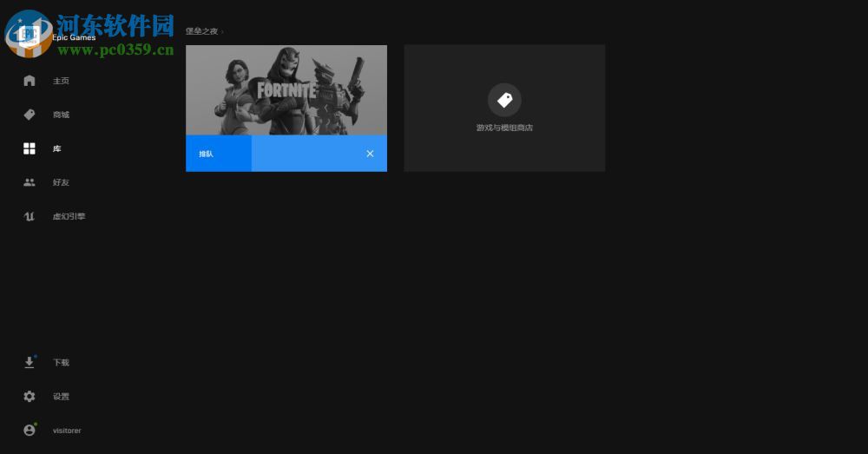The height and width of the screenshot is (454, 868).
Task: Open the 下载 downloads arrow icon
Action: (30, 362)
